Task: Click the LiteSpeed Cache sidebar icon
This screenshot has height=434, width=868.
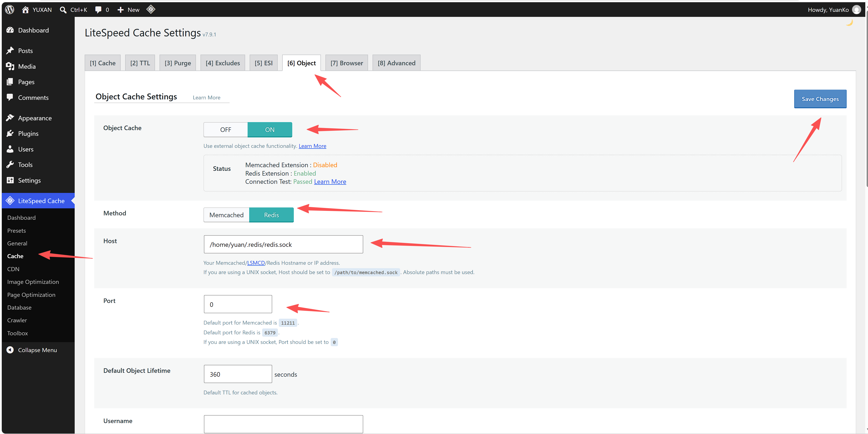Action: (10, 201)
